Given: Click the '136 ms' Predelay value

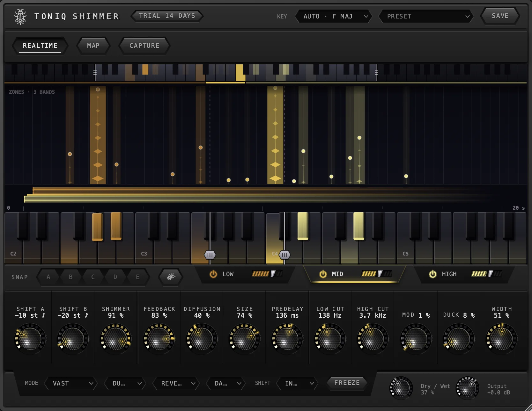Looking at the screenshot, I should [287, 315].
